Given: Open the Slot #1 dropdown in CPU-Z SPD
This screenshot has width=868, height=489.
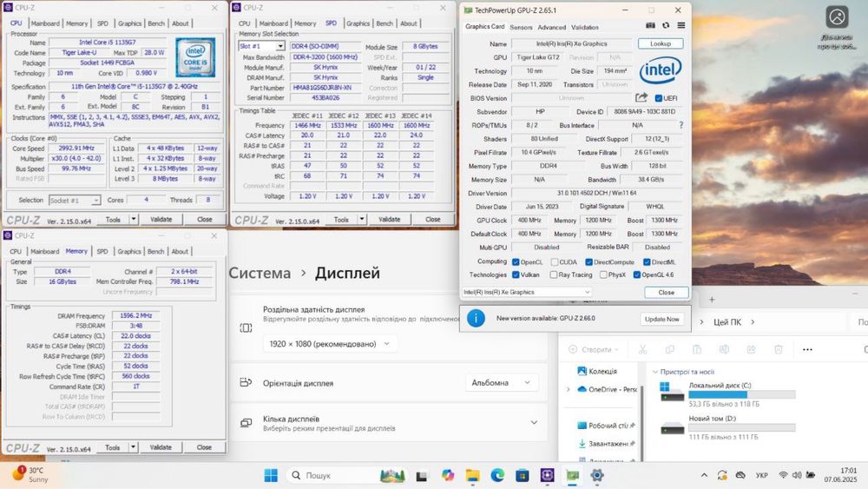Looking at the screenshot, I should click(280, 47).
